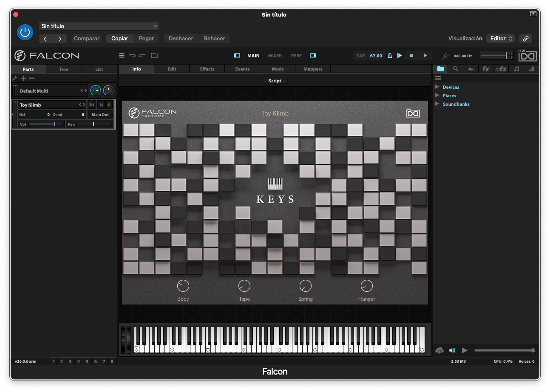Open the mfx browser tab
This screenshot has height=392, width=550.
(501, 69)
